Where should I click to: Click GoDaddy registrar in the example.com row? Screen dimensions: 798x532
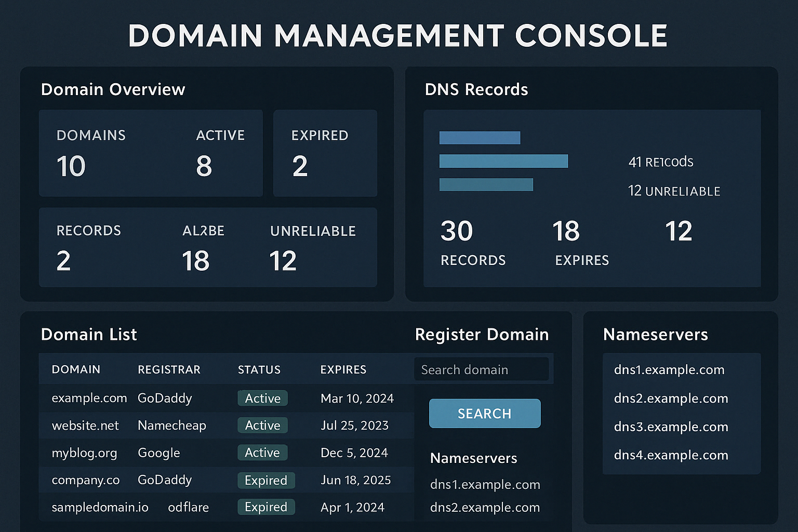(165, 398)
